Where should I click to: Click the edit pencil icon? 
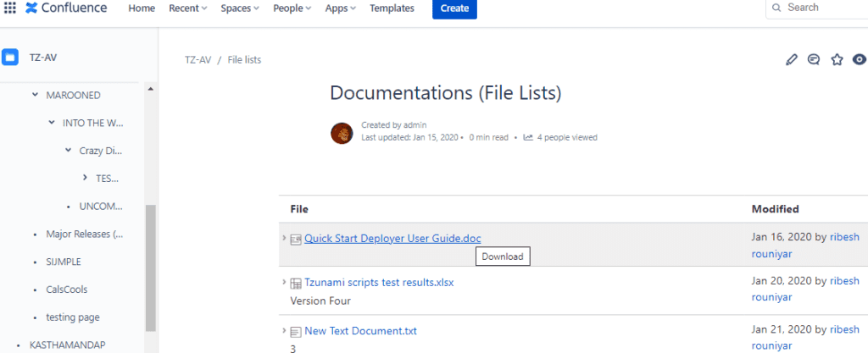coord(792,59)
